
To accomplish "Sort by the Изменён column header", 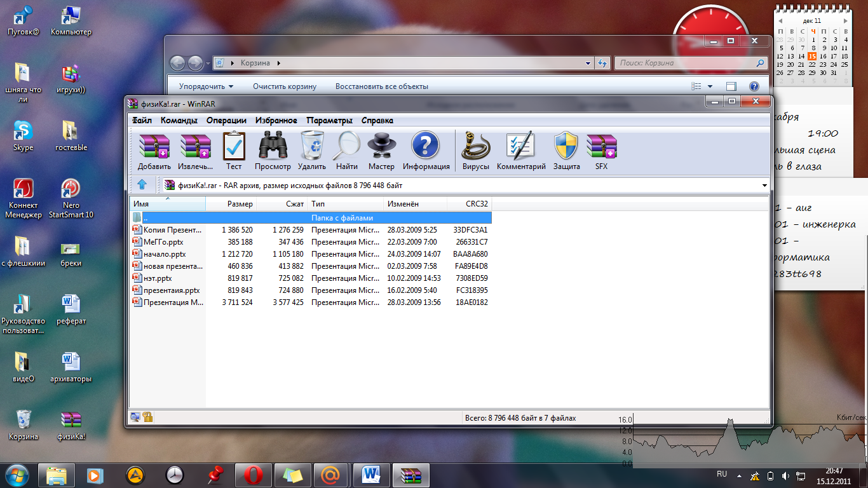I will 416,204.
